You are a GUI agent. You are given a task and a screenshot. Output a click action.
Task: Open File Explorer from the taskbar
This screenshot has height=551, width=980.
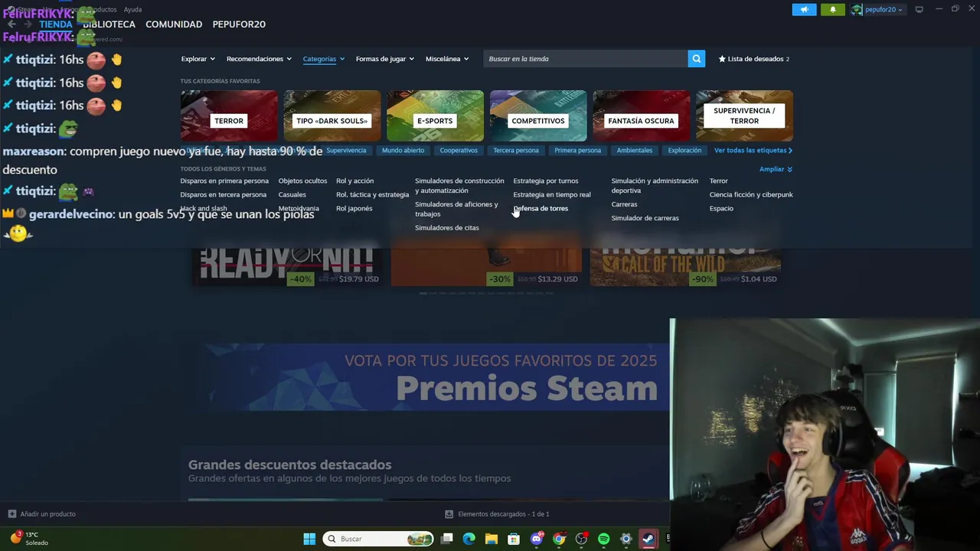(x=492, y=539)
